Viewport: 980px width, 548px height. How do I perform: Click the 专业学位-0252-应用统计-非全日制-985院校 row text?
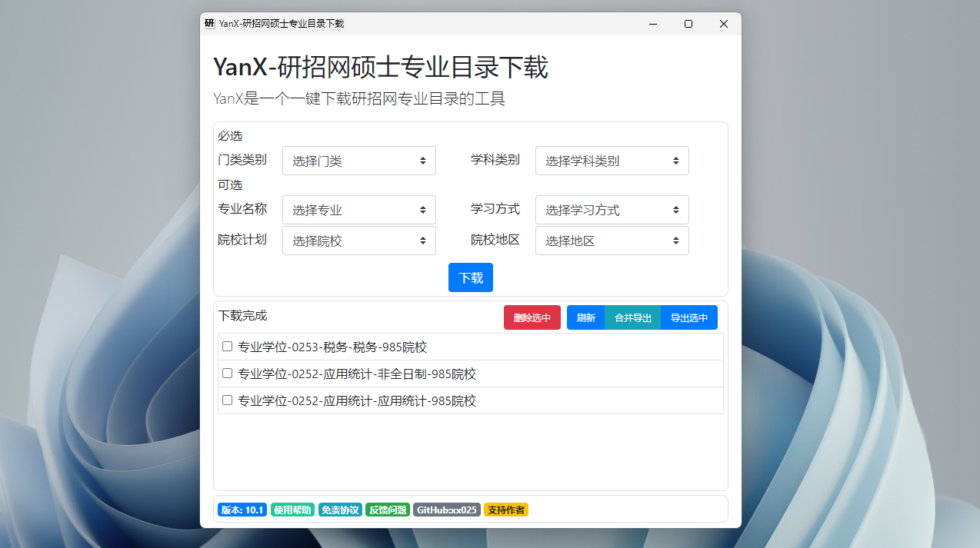357,374
